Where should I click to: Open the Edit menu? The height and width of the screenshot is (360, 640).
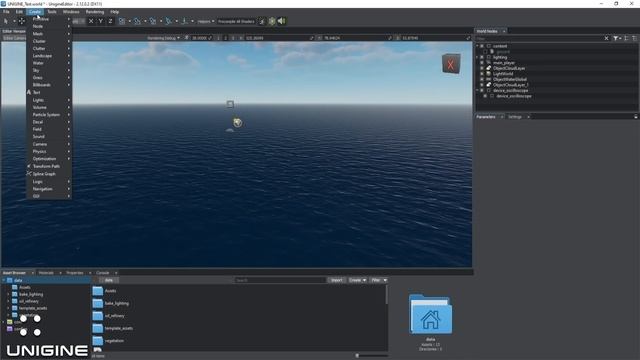19,12
